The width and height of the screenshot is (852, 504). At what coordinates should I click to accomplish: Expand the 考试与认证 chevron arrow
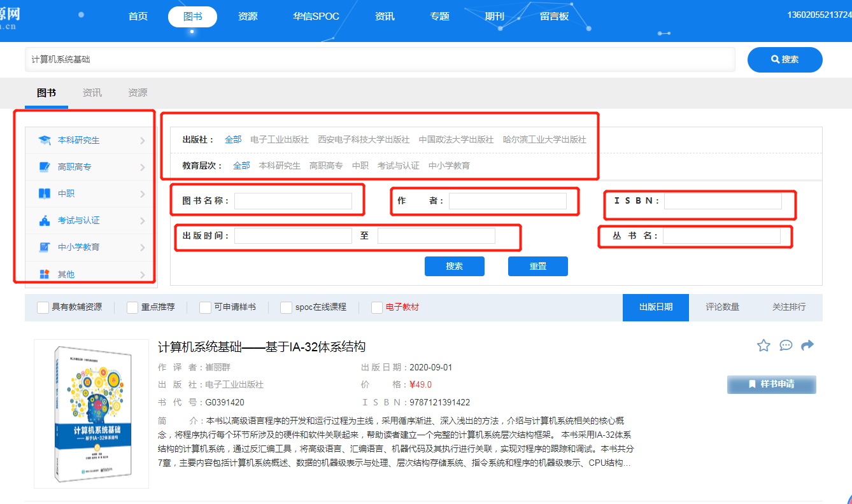[x=143, y=221]
